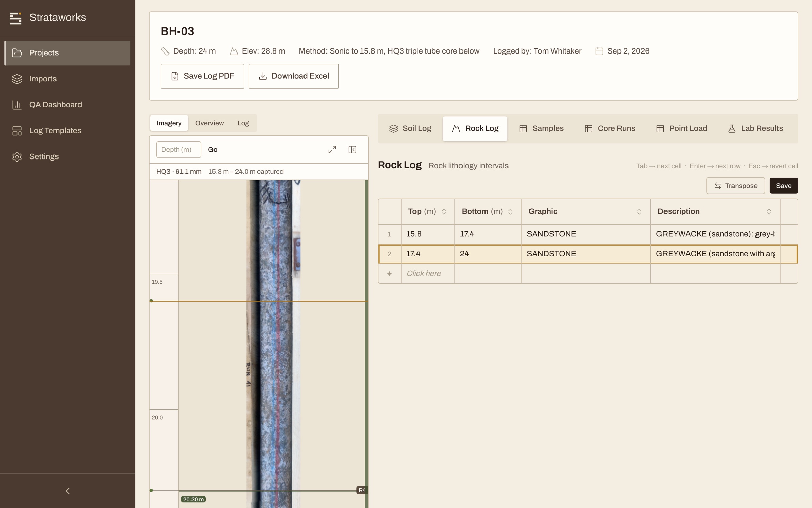812x508 pixels.
Task: Click the Strataworks logo icon
Action: [x=16, y=18]
